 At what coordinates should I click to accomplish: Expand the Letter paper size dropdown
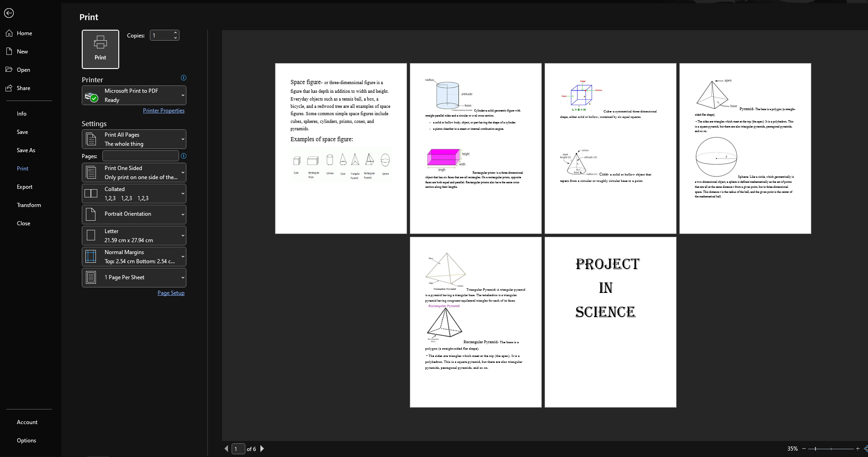click(134, 236)
